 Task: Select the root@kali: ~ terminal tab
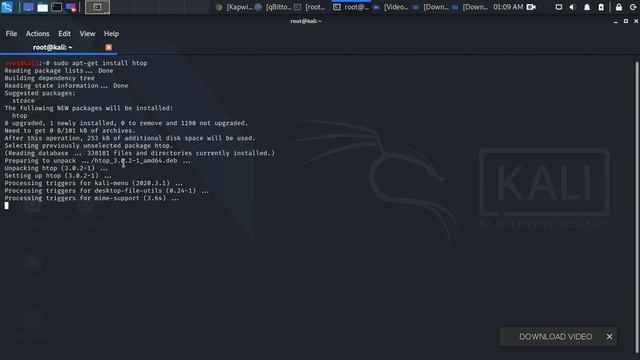52,47
